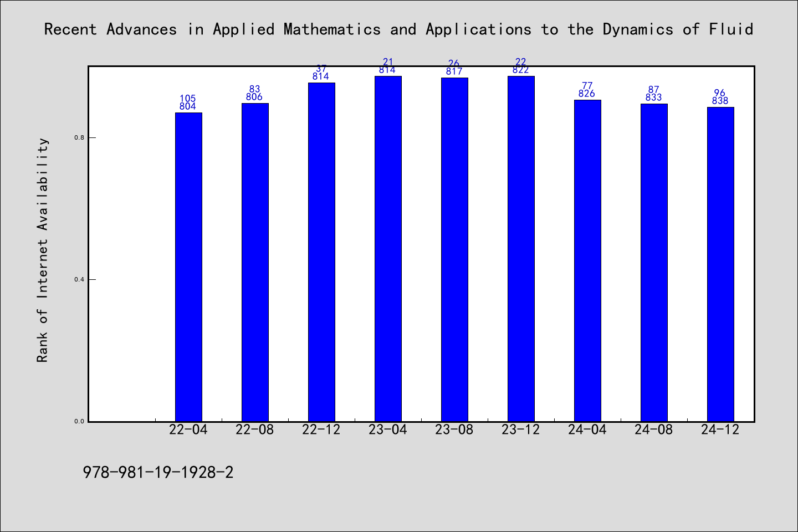Image resolution: width=798 pixels, height=532 pixels.
Task: Click the 806 value above 22-08 bar
Action: point(254,97)
